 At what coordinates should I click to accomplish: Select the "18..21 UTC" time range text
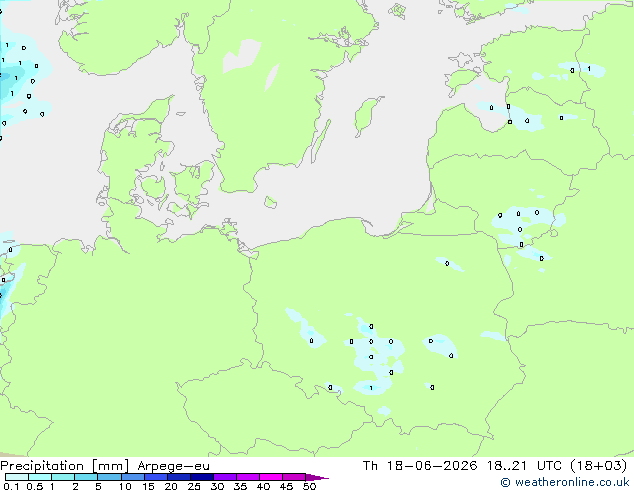coord(524,466)
